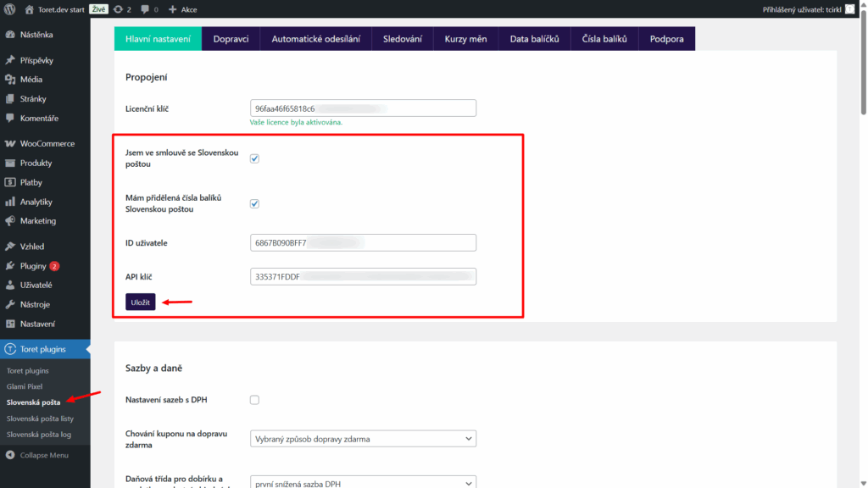Open WooCommerce from the sidebar icon

(x=12, y=143)
